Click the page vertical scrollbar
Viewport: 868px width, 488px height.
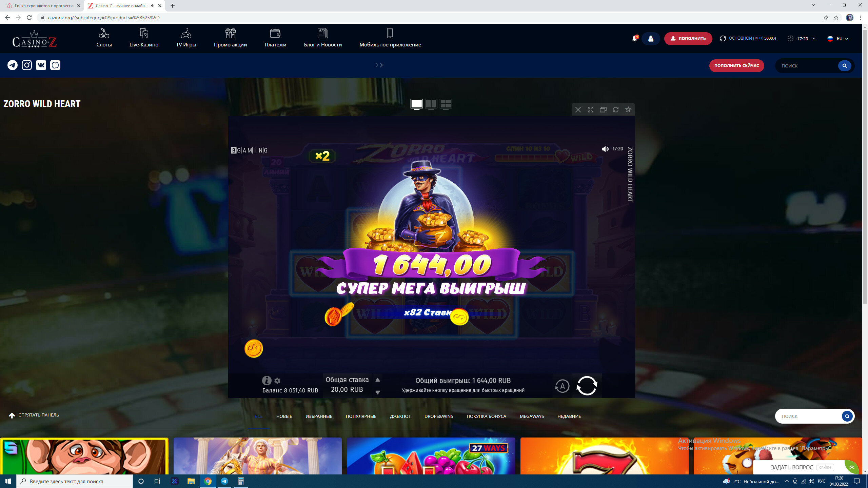pyautogui.click(x=865, y=169)
